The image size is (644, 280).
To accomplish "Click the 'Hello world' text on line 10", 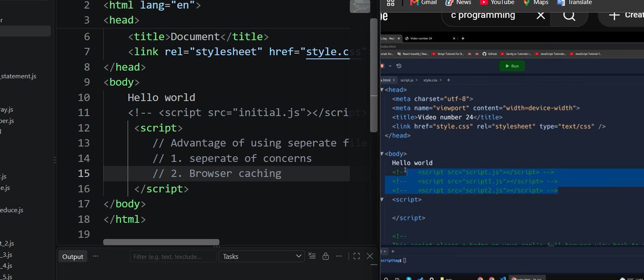I will [x=162, y=98].
